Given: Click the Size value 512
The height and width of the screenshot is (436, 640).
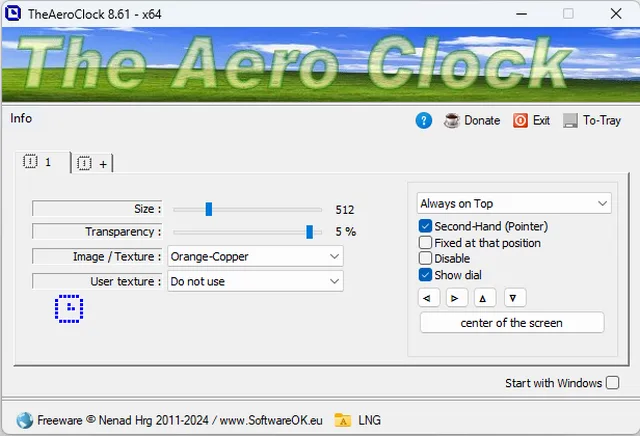Looking at the screenshot, I should 344,210.
